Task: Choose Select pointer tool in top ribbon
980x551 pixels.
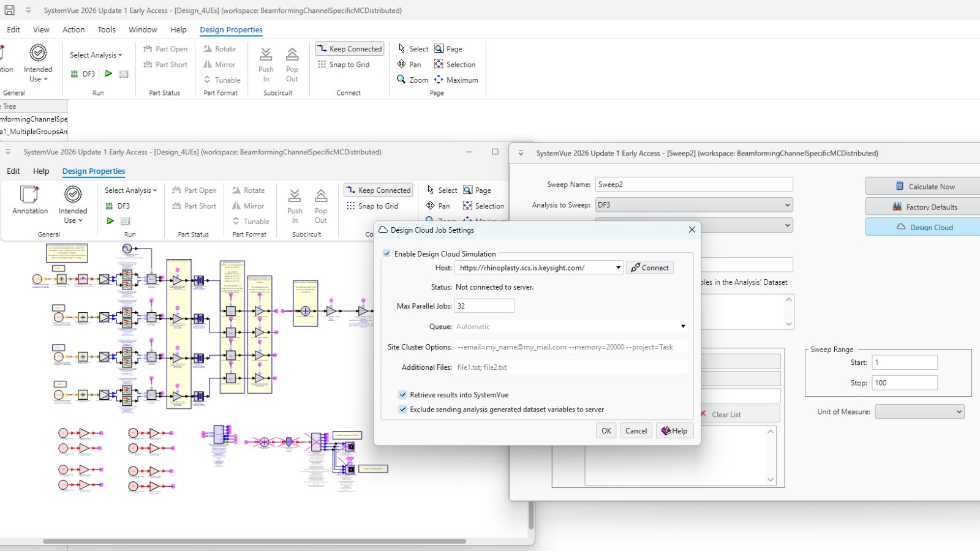Action: pyautogui.click(x=413, y=49)
